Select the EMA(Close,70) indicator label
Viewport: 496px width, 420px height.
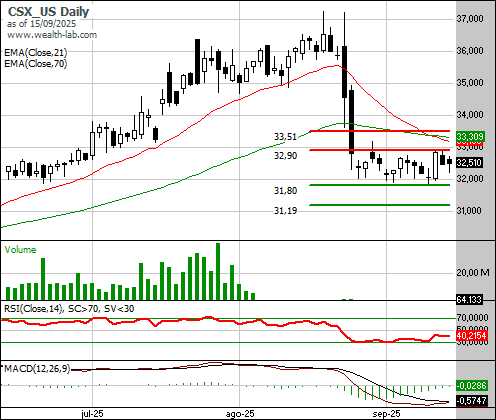coord(36,63)
